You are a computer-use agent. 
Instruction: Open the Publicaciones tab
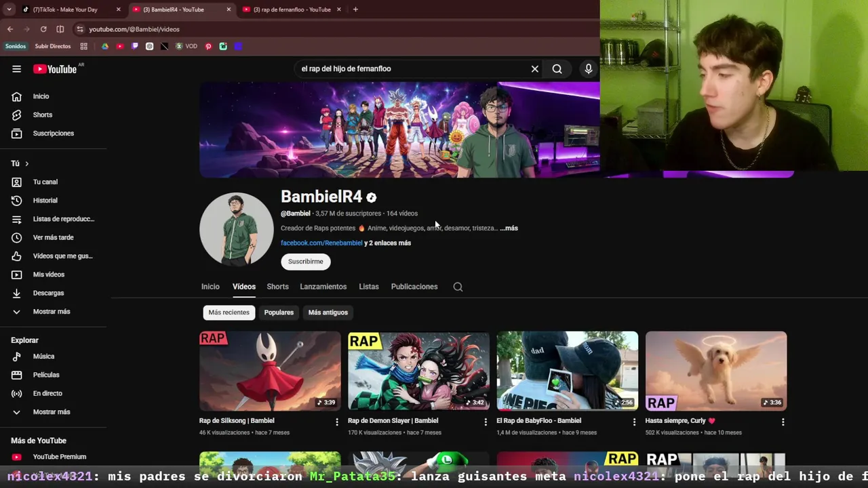click(x=414, y=287)
